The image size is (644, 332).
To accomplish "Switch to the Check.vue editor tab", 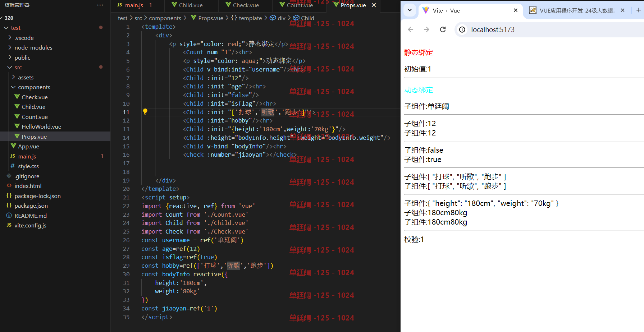I will (x=246, y=5).
